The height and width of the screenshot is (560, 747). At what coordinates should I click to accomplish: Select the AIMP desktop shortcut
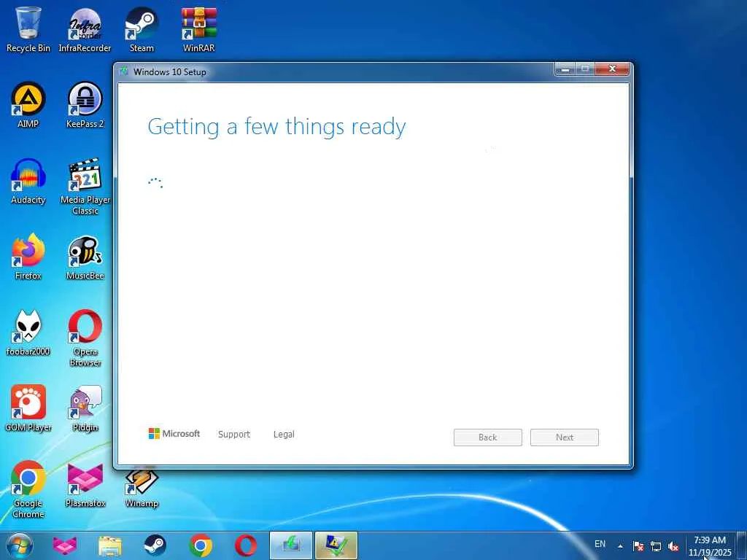click(28, 105)
